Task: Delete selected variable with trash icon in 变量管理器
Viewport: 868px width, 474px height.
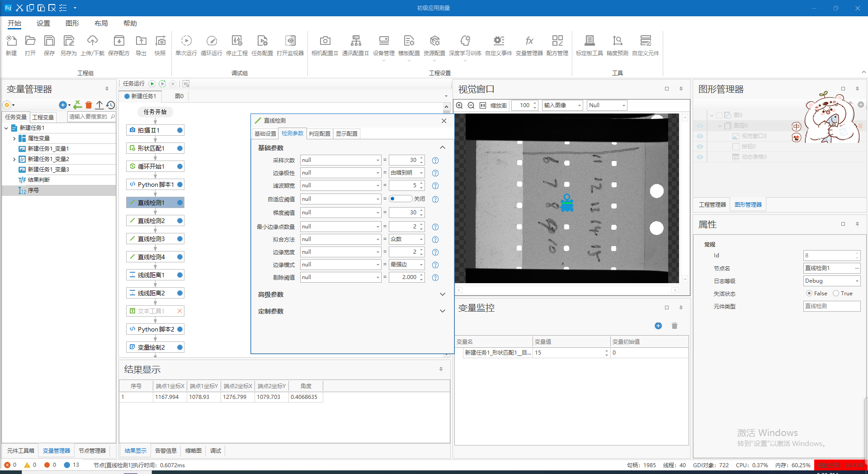Action: click(x=89, y=105)
